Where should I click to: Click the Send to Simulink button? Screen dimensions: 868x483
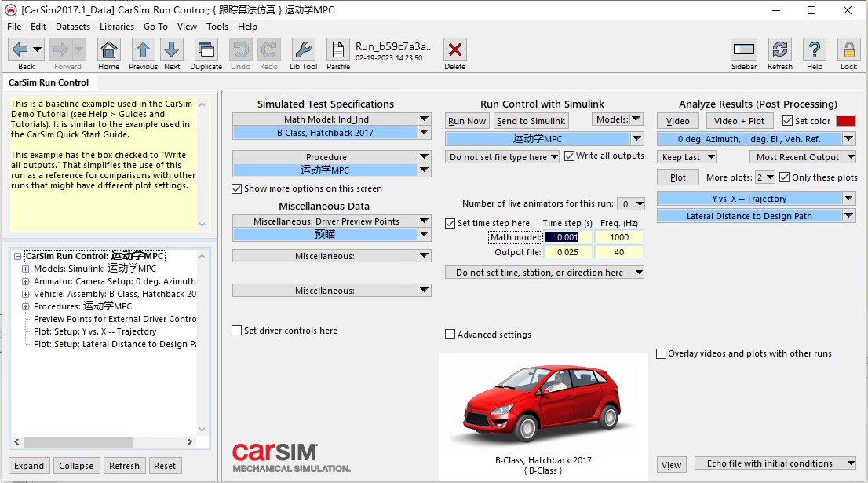(531, 121)
